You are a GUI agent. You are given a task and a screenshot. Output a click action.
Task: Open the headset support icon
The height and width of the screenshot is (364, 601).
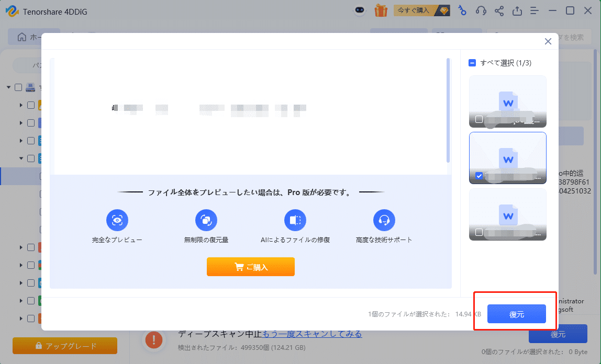coord(481,10)
